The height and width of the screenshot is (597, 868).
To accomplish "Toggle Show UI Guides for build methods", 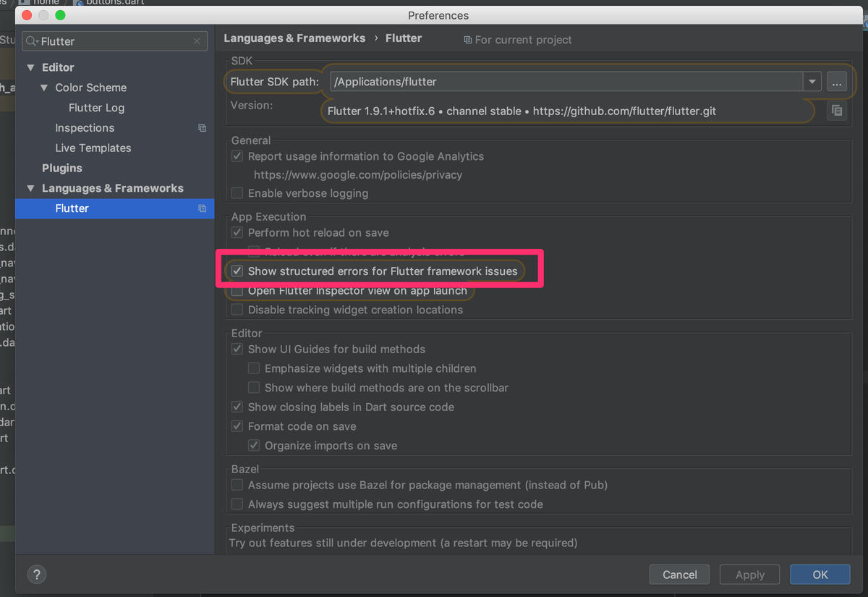I will click(x=237, y=349).
